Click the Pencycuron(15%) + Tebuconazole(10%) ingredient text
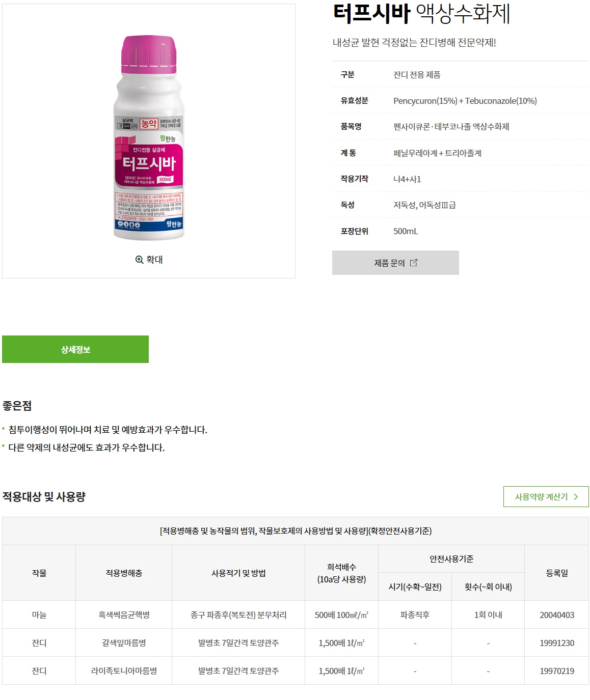Viewport: 590px width, 700px height. [x=465, y=101]
